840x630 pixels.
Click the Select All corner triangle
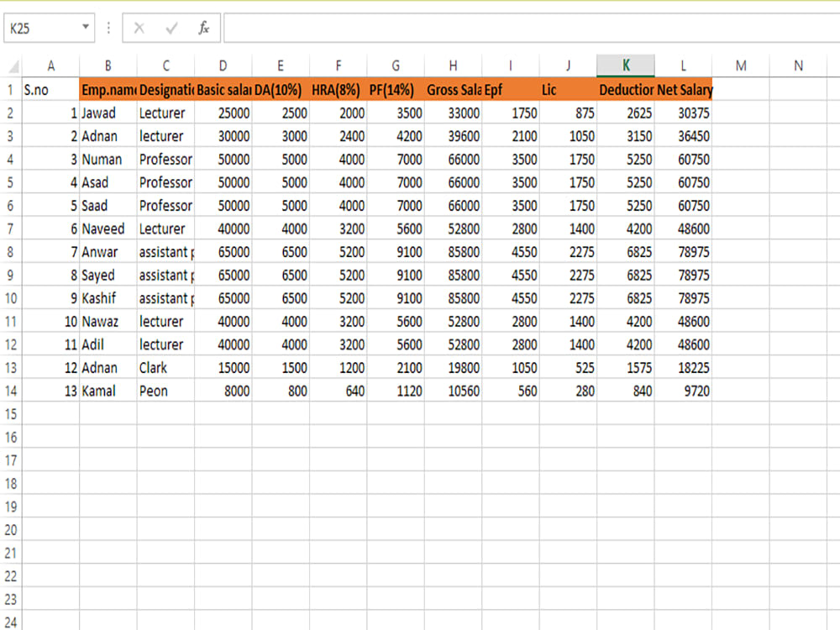coord(14,66)
